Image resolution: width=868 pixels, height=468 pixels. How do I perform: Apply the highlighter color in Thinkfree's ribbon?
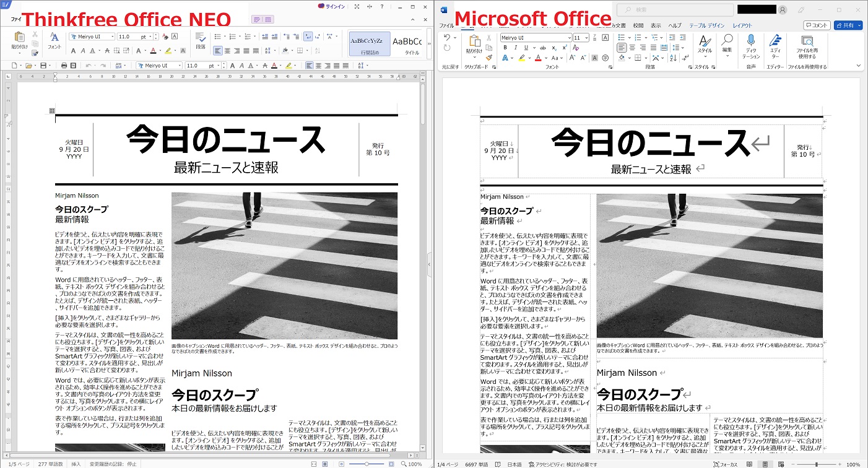click(167, 51)
